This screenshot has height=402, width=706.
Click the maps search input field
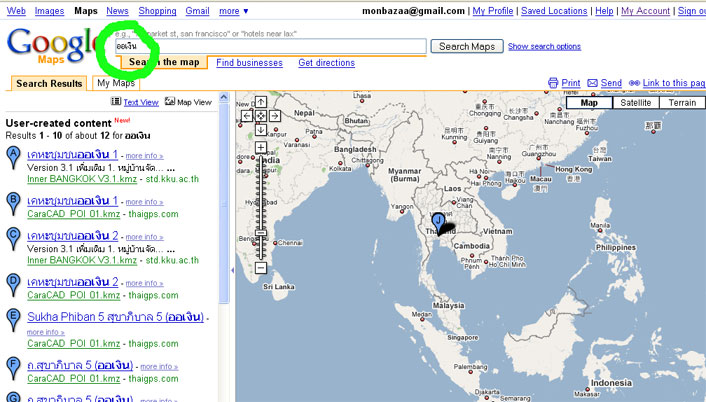click(270, 46)
